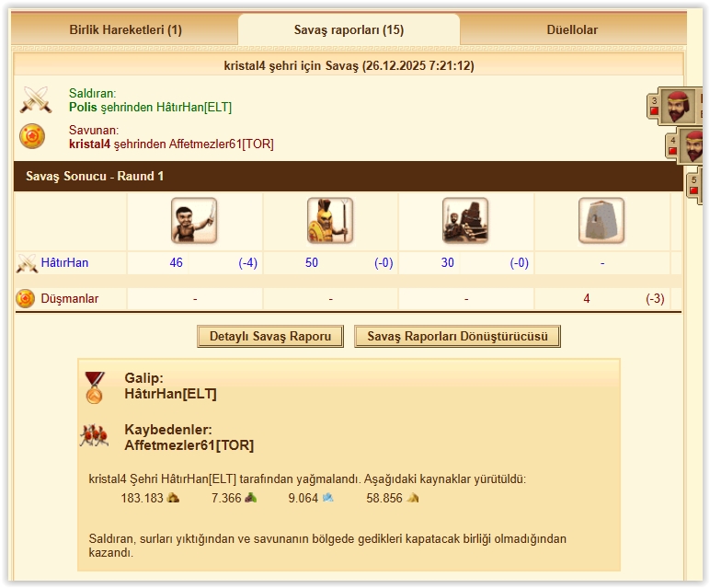
Task: Click the slinger loss value (-4)
Action: (247, 263)
